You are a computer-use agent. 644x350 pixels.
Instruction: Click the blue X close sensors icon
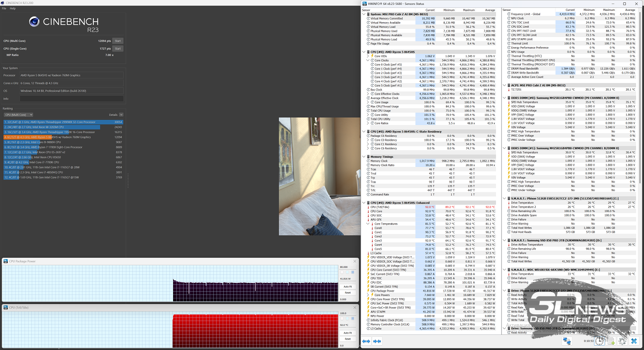click(634, 341)
